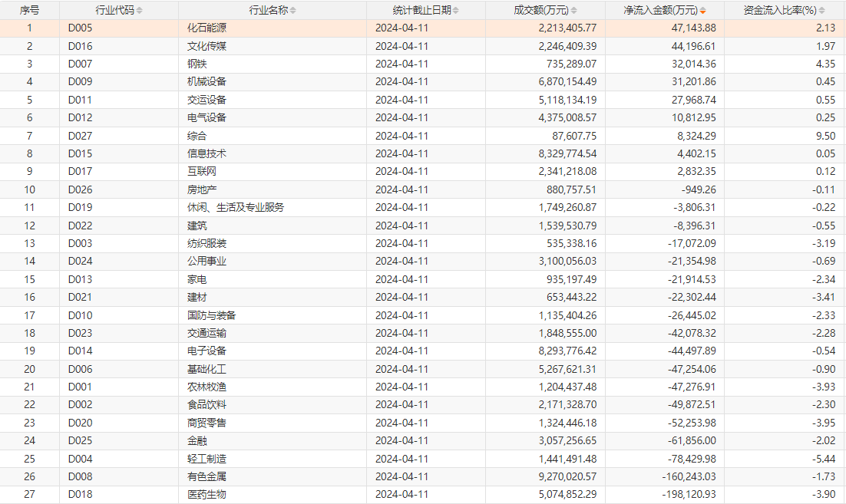Select the 轻工制造 cell
The image size is (846, 504).
pos(207,460)
